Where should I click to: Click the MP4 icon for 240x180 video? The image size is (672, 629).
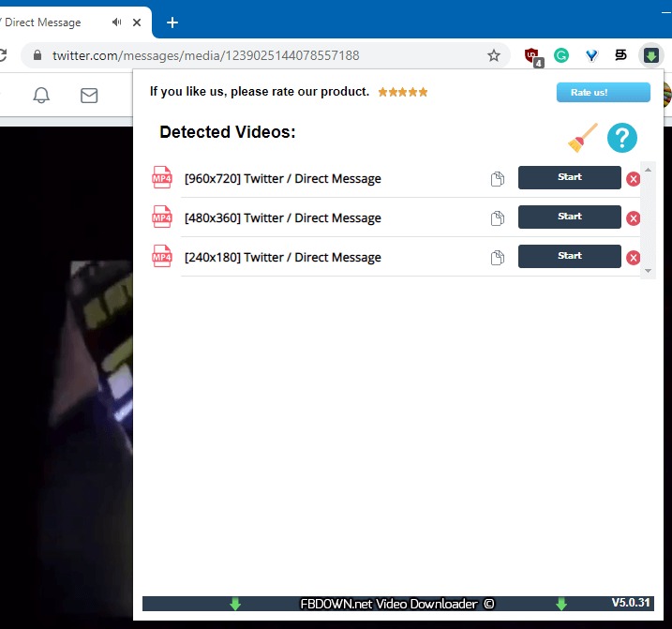tap(162, 256)
